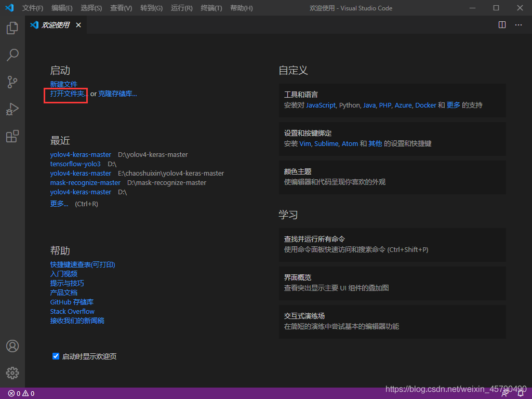Click 接收我们的新闻稿 link
Viewport: 532px width, 399px height.
click(77, 321)
